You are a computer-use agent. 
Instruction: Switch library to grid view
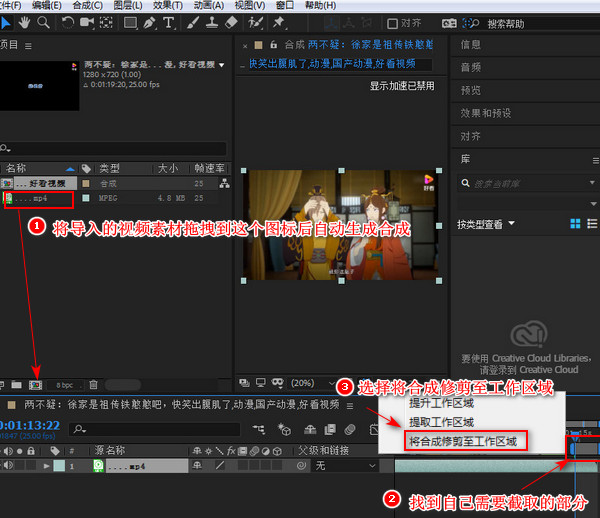point(575,224)
